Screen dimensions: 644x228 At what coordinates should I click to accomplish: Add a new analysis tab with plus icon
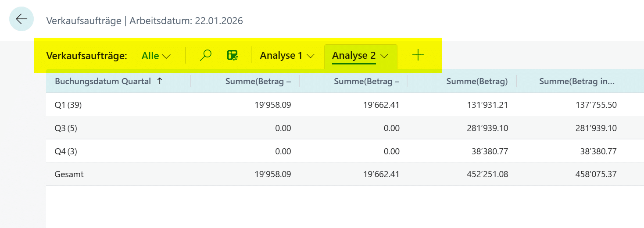click(x=418, y=55)
